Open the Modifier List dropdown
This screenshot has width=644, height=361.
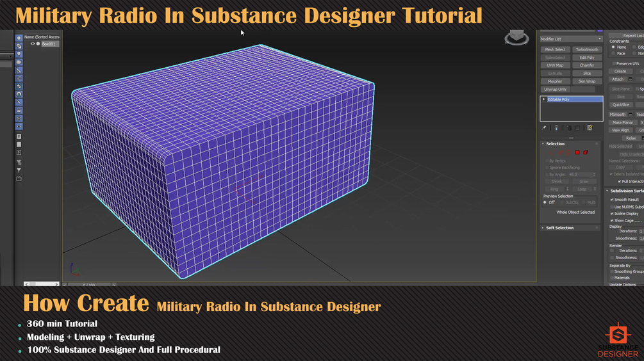coord(572,39)
